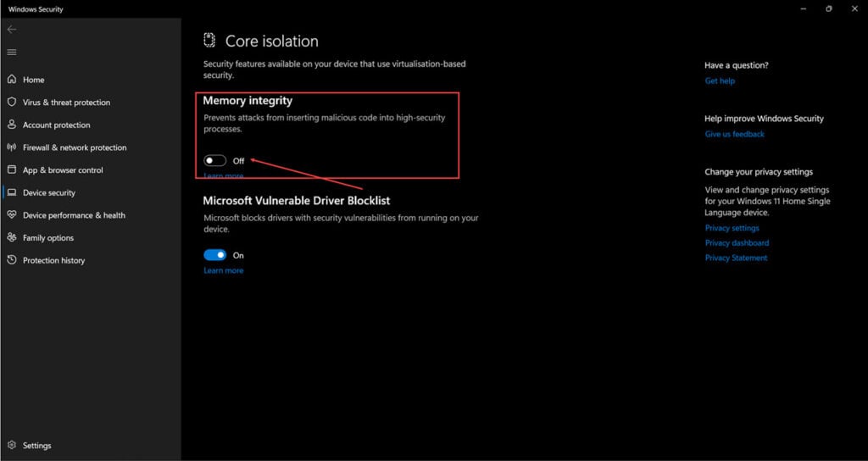The width and height of the screenshot is (868, 461).
Task: Click 'Help improve Windows Security' heading
Action: pyautogui.click(x=764, y=119)
